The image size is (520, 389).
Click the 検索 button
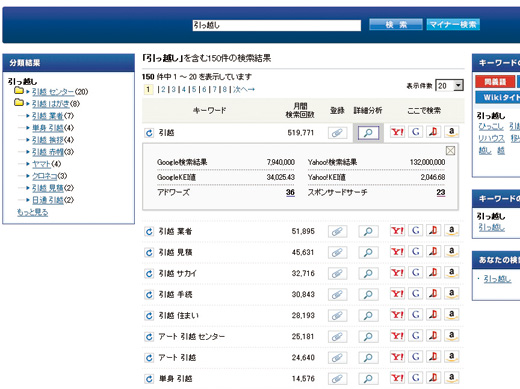tap(396, 24)
